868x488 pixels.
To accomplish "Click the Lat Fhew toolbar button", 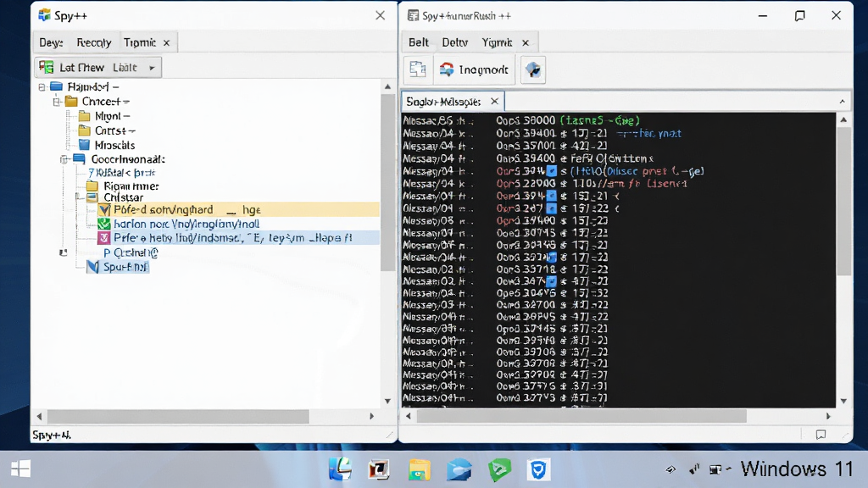I will pyautogui.click(x=98, y=68).
